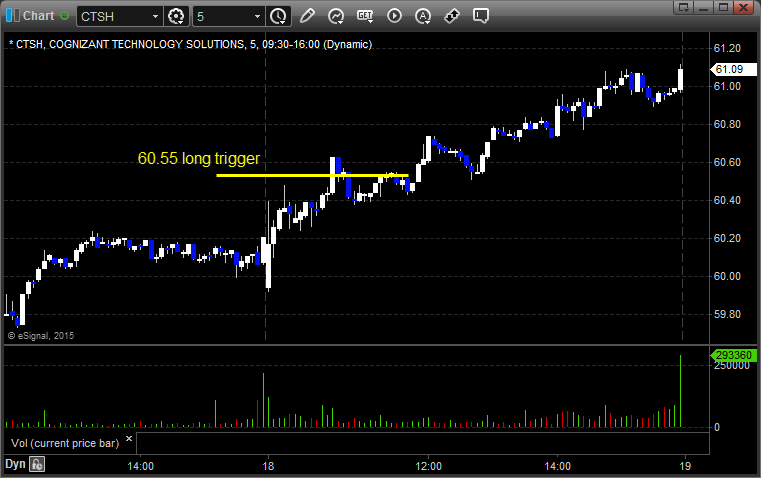Image resolution: width=761 pixels, height=478 pixels.
Task: Toggle the green symbol link indicator
Action: coord(65,16)
